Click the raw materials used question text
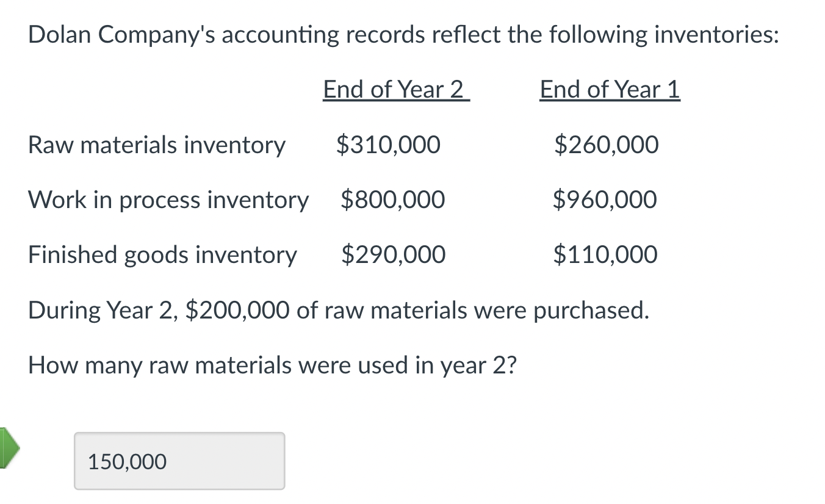This screenshot has height=504, width=825. click(273, 365)
